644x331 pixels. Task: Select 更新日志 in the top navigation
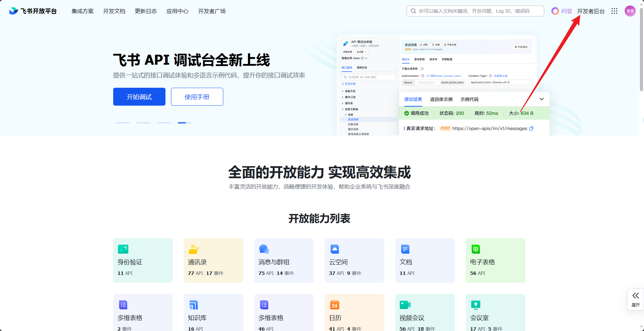coord(146,11)
